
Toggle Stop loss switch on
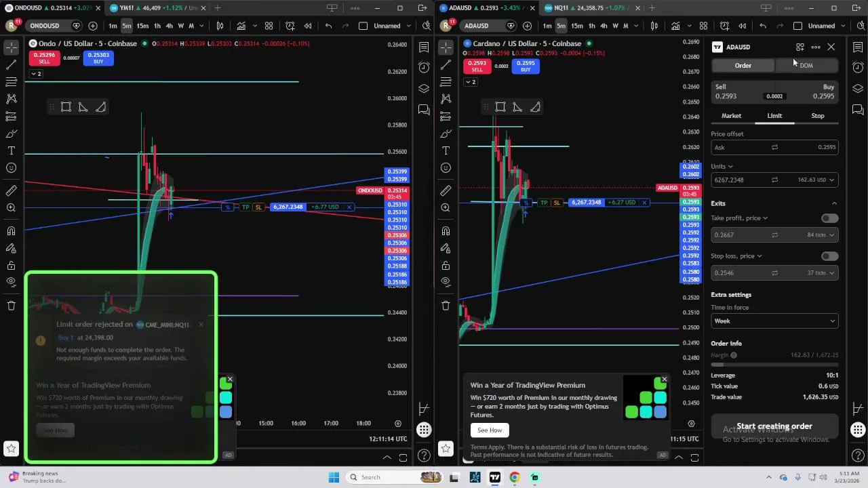pos(829,256)
